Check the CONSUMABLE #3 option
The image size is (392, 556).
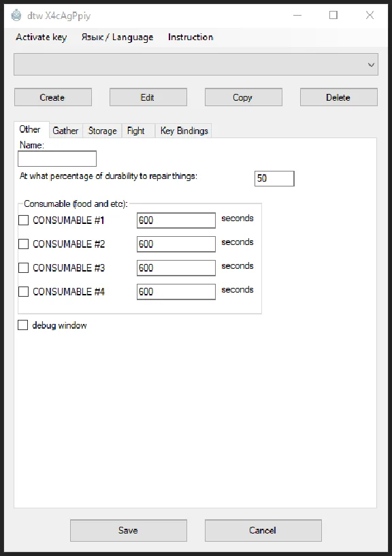[x=23, y=267]
